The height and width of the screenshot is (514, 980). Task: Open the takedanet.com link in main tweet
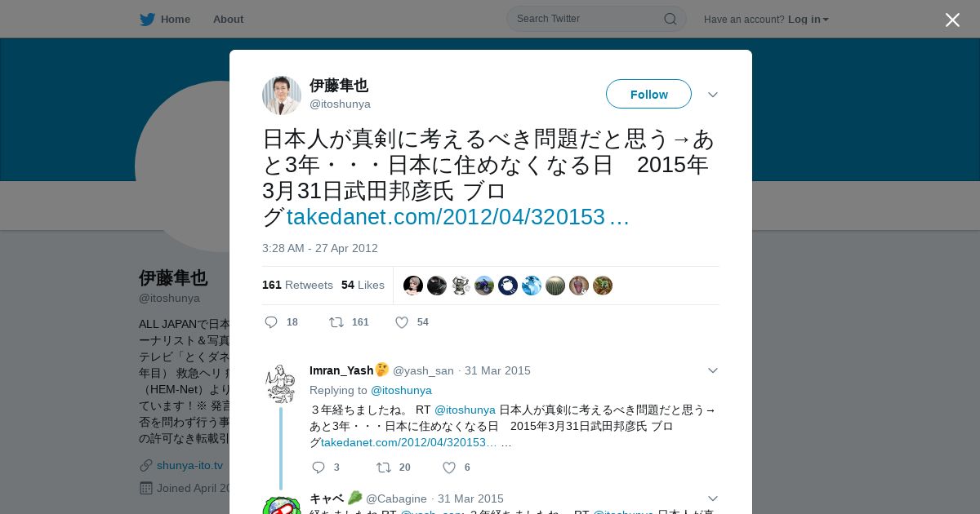click(x=457, y=217)
